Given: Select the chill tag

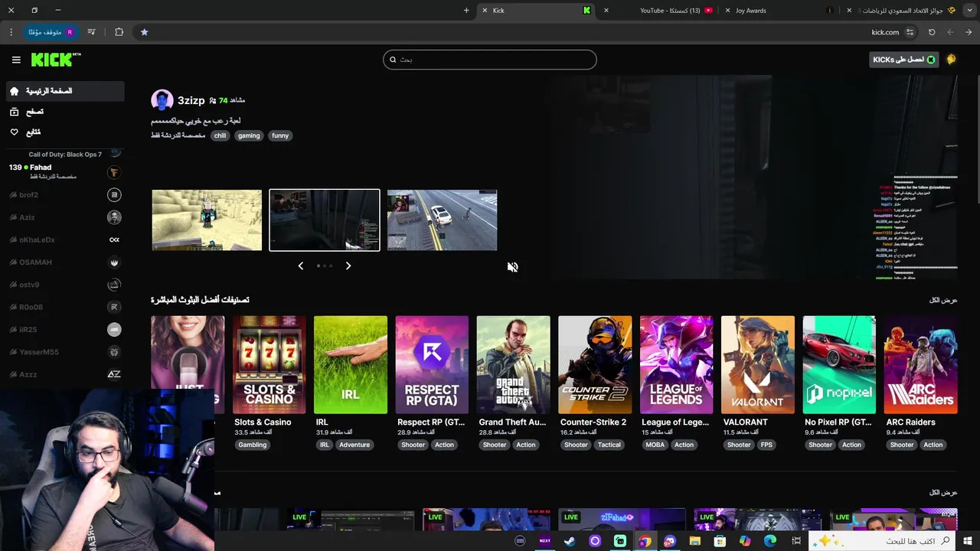Looking at the screenshot, I should (220, 135).
